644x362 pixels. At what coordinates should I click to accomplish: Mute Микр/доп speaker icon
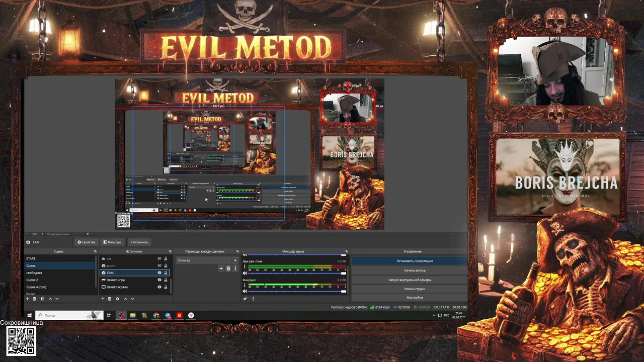pos(246,291)
